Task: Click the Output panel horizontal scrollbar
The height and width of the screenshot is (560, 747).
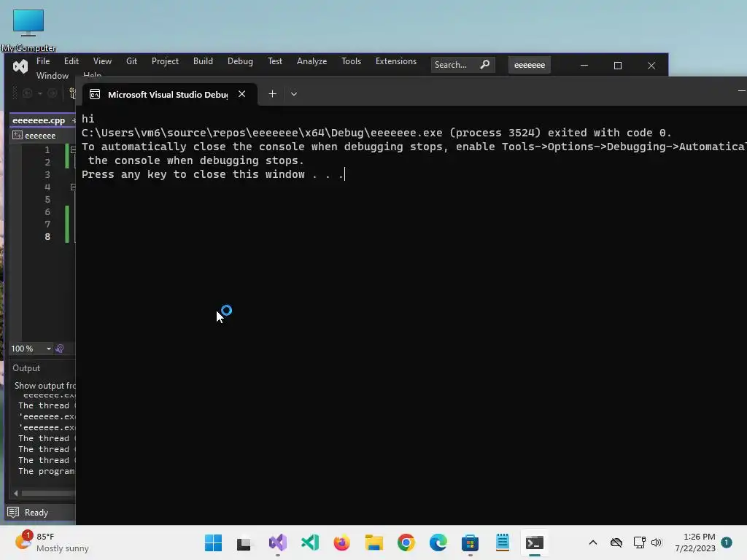Action: (48, 494)
